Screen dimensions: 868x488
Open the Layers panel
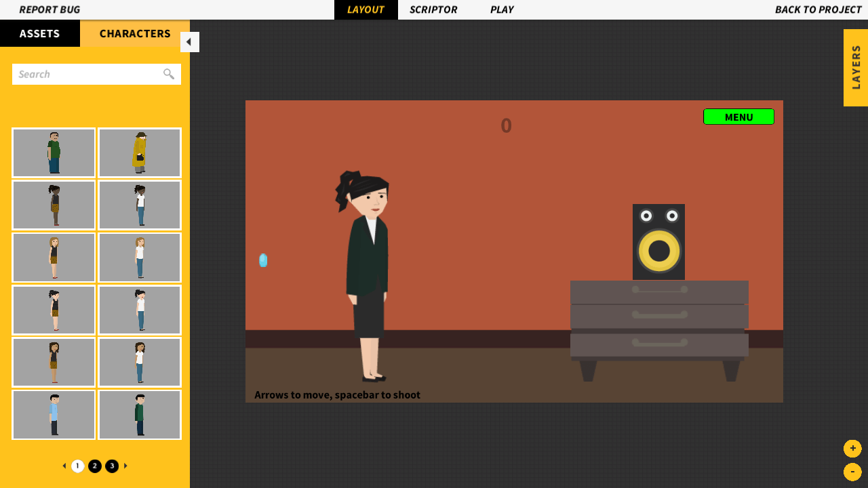856,68
